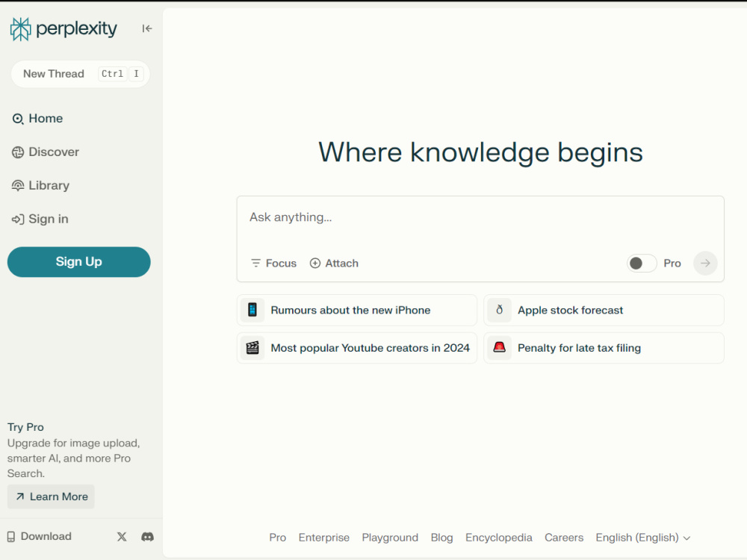Click the clapperboard icon on Youtube suggestion
The height and width of the screenshot is (560, 747).
(x=252, y=348)
